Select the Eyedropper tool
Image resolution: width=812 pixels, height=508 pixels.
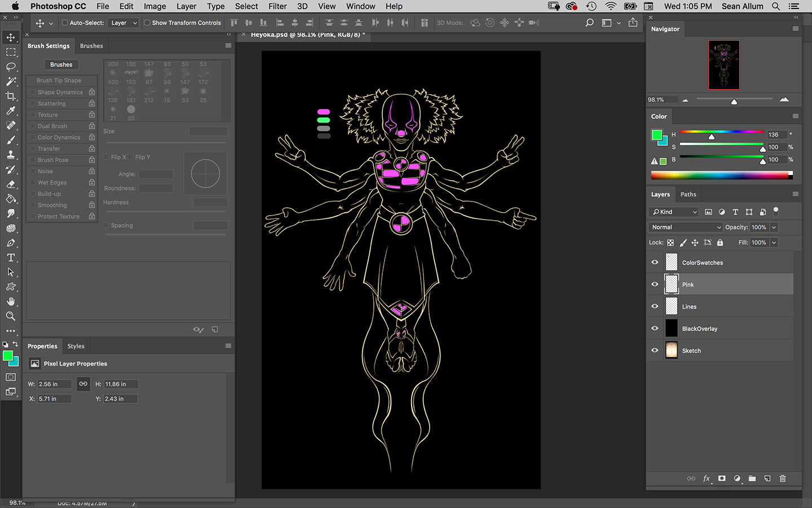[x=11, y=111]
